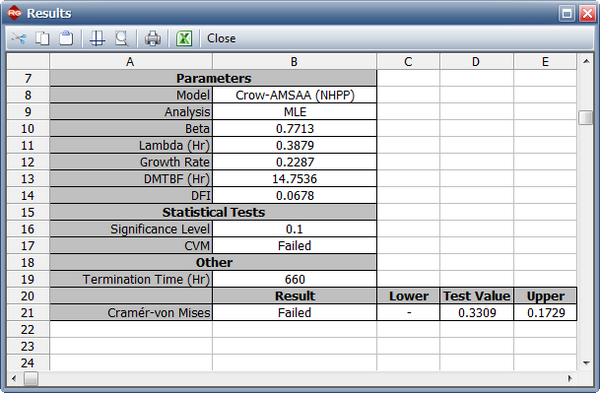
Task: Select the Growth Rate value 0.2287
Action: (x=295, y=162)
